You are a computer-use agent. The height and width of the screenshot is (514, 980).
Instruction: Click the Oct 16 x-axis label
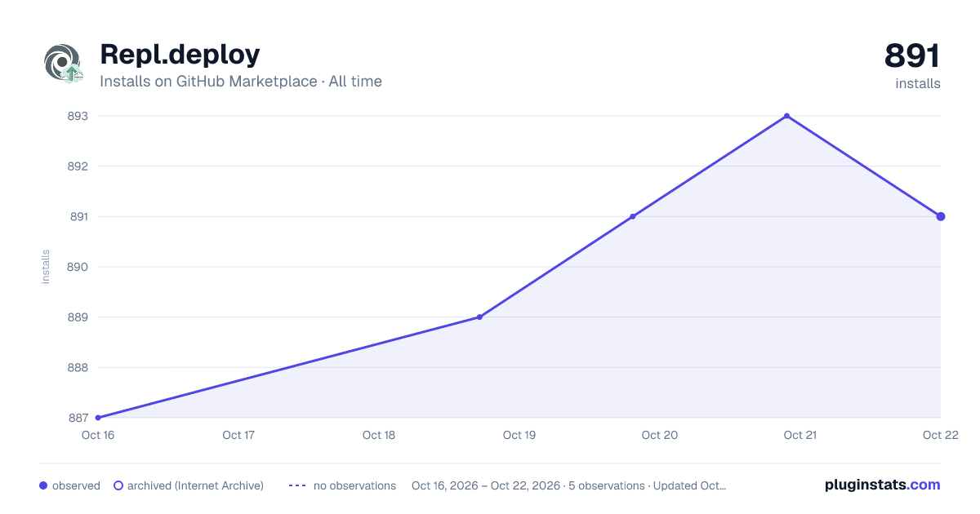[x=98, y=435]
